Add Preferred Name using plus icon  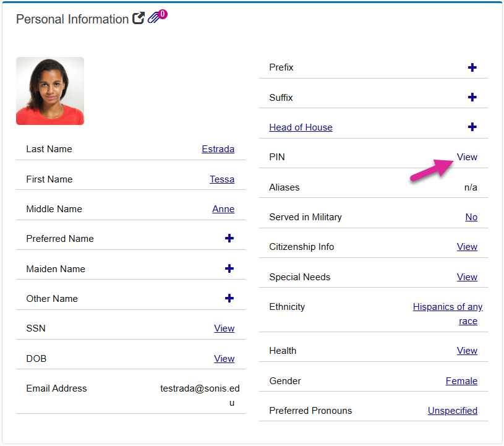[x=229, y=238]
